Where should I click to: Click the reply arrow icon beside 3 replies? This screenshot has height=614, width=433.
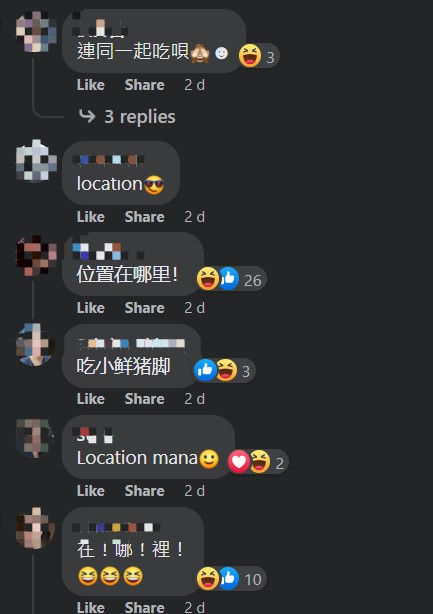(87, 116)
